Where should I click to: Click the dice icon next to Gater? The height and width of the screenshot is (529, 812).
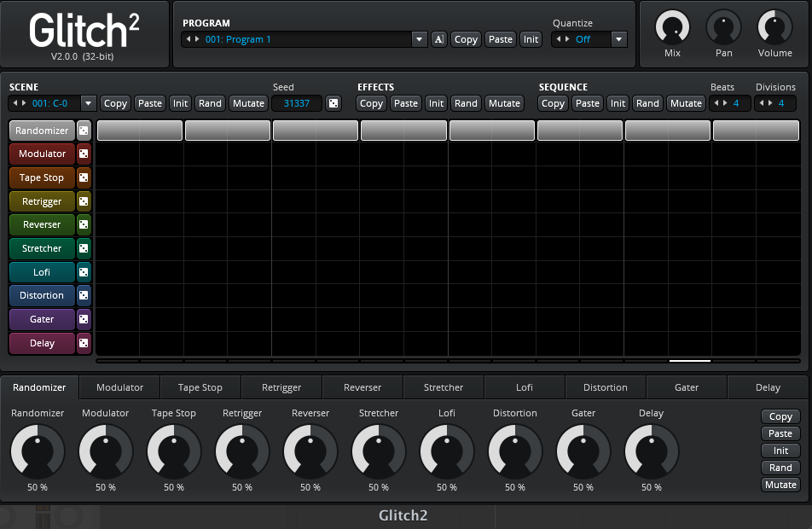coord(84,319)
